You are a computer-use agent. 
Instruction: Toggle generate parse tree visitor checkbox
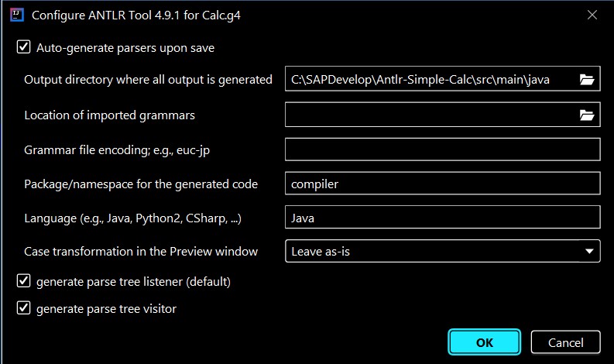pos(23,308)
